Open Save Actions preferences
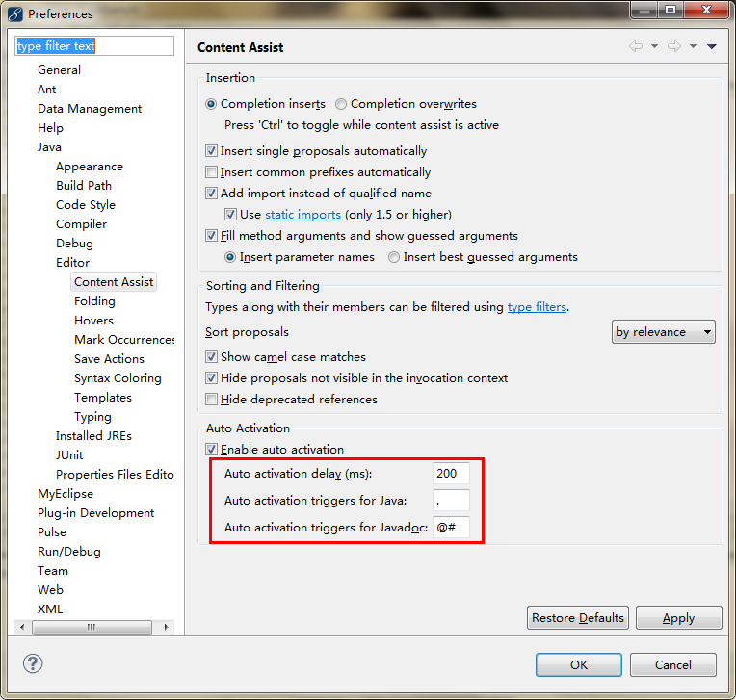The height and width of the screenshot is (700, 736). (x=110, y=359)
